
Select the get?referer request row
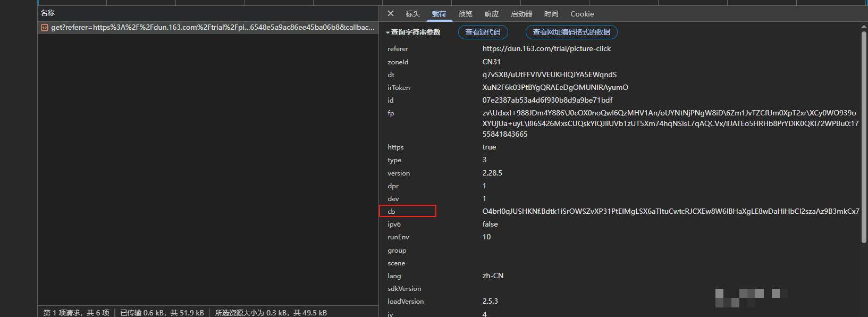(x=213, y=28)
